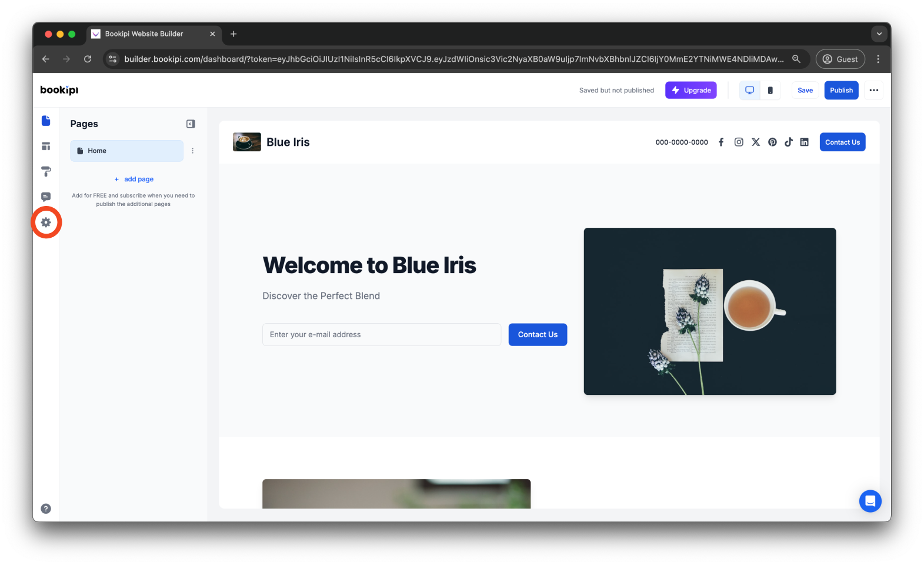The image size is (924, 565).
Task: Click the partially visible image below hero
Action: [396, 494]
